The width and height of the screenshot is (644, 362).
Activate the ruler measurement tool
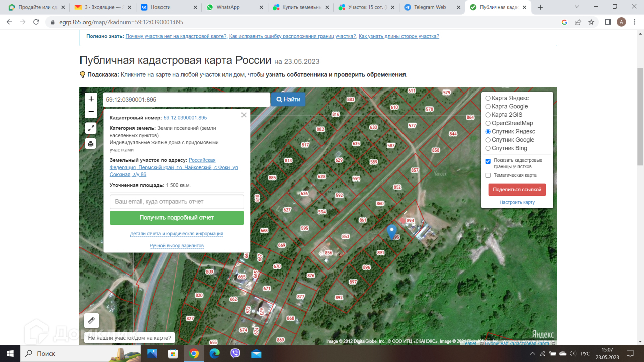[91, 320]
